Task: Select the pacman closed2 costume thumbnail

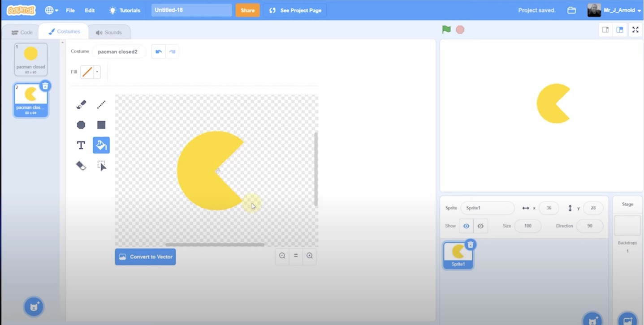Action: point(31,100)
